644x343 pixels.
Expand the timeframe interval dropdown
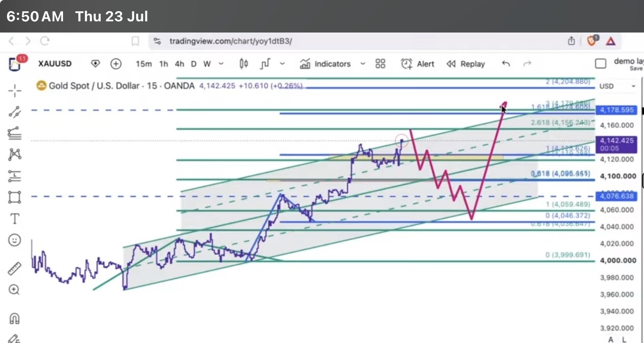221,64
